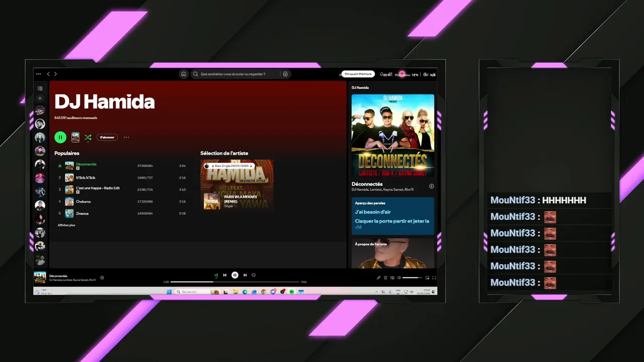Show hidden system tray icons chevron
The width and height of the screenshot is (644, 362).
point(376,292)
